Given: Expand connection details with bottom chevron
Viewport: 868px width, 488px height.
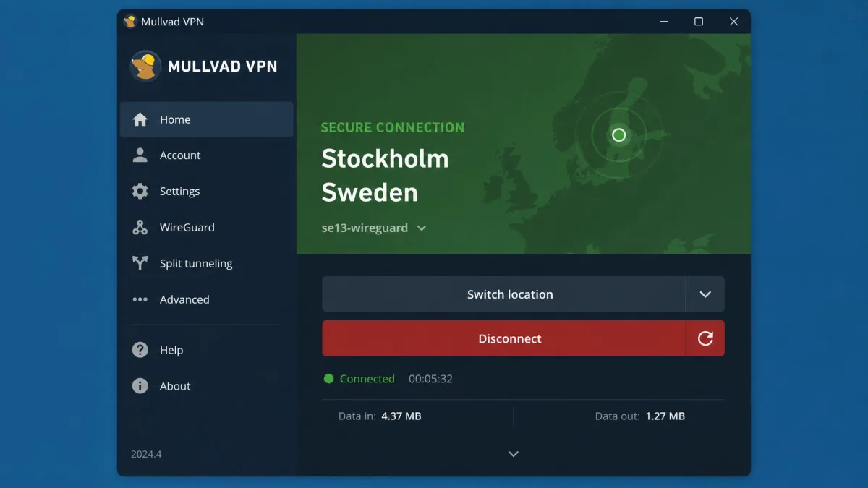Looking at the screenshot, I should 514,454.
